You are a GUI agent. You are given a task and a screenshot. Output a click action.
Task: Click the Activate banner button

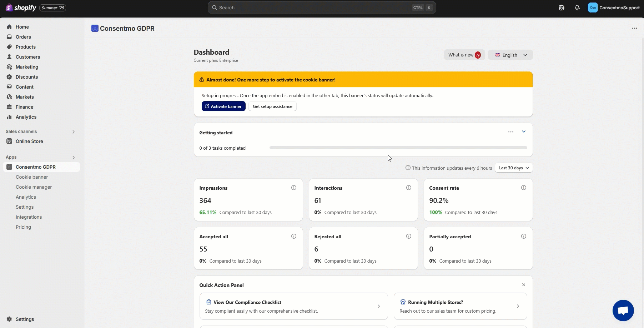(x=223, y=106)
